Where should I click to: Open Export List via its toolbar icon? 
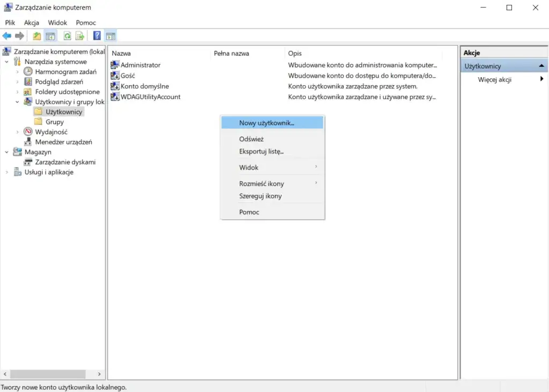(78, 35)
